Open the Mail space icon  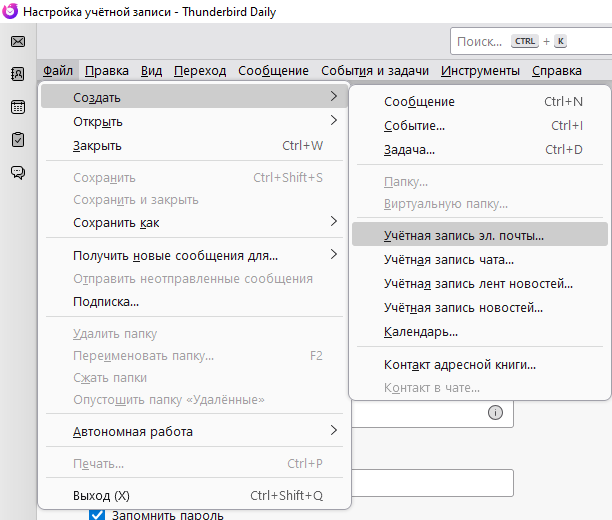point(18,41)
